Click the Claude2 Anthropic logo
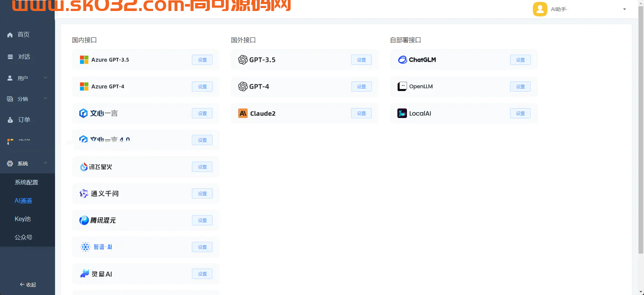The image size is (644, 295). tap(243, 113)
